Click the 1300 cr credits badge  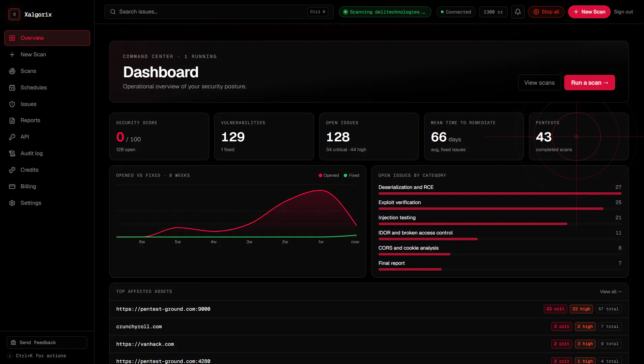tap(493, 12)
